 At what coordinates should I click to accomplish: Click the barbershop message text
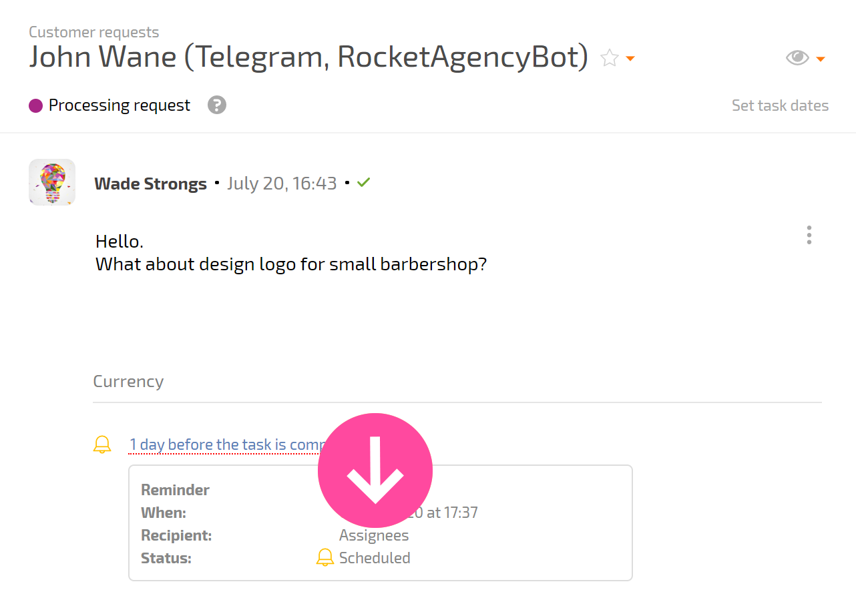[x=291, y=264]
